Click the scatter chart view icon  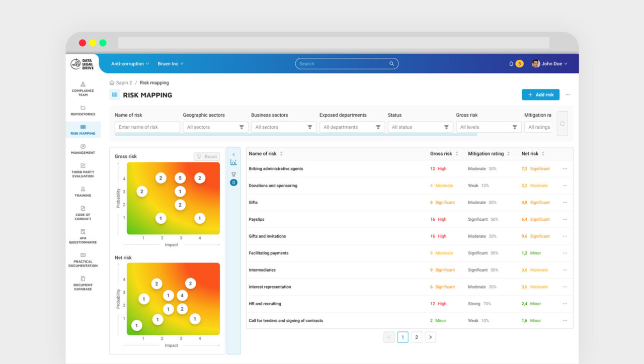[x=233, y=162]
